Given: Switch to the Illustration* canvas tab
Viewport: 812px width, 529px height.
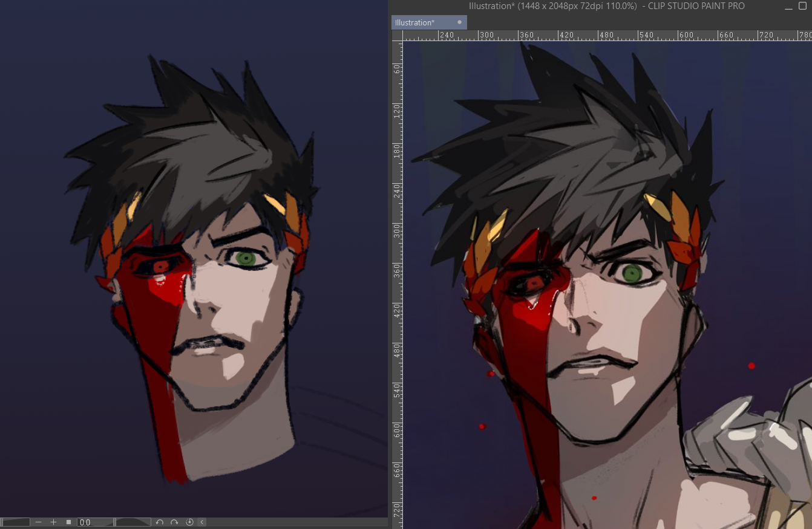Looking at the screenshot, I should pyautogui.click(x=429, y=22).
